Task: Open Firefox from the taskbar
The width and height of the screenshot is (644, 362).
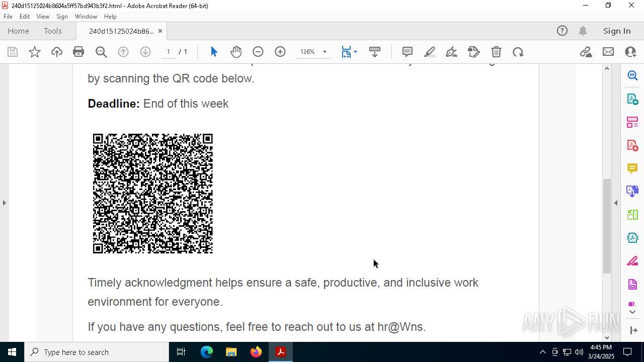Action: coord(256,352)
